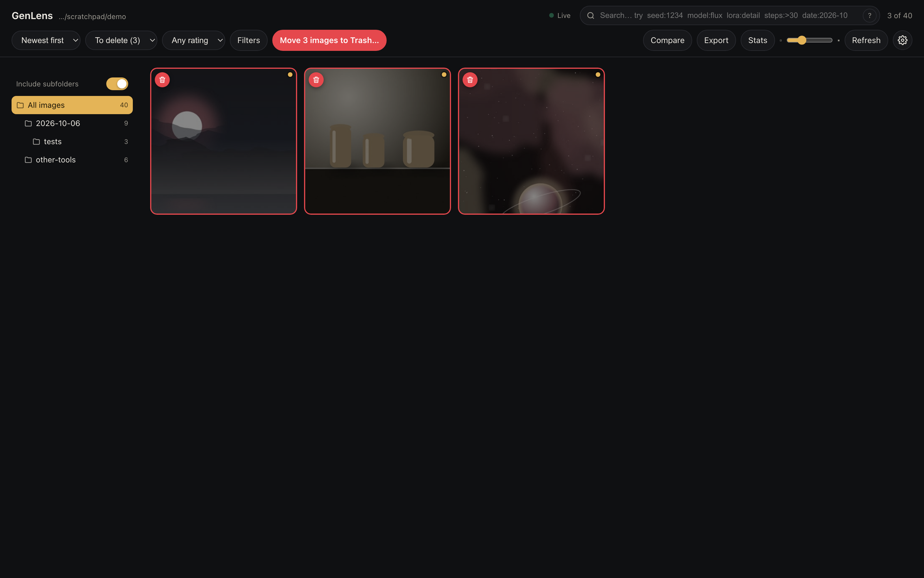Click the 2026-10-06 folder icon
924x578 pixels.
pyautogui.click(x=28, y=123)
